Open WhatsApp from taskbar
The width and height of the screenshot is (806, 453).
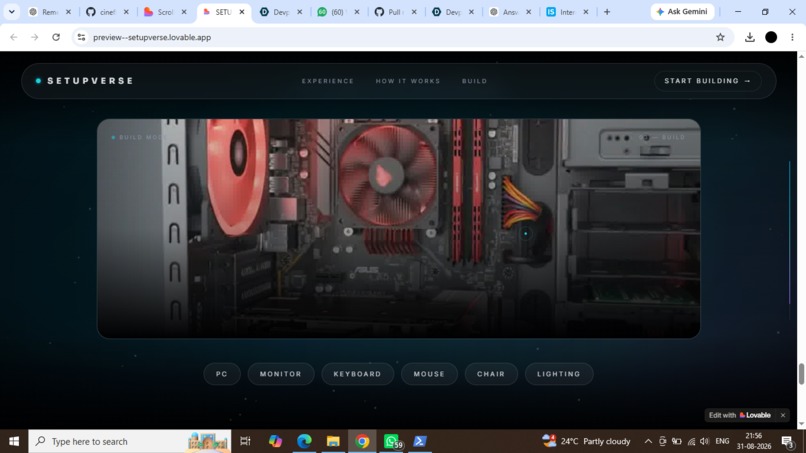coord(392,441)
